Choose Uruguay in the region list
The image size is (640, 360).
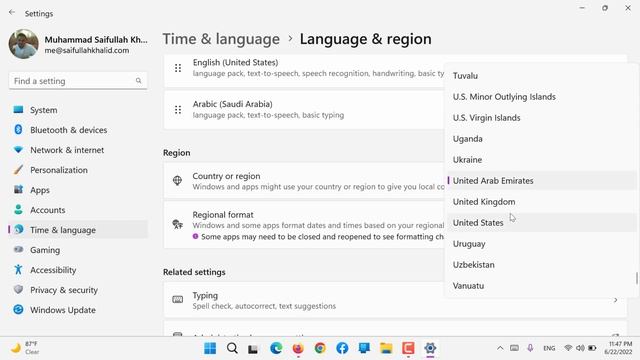point(542,244)
